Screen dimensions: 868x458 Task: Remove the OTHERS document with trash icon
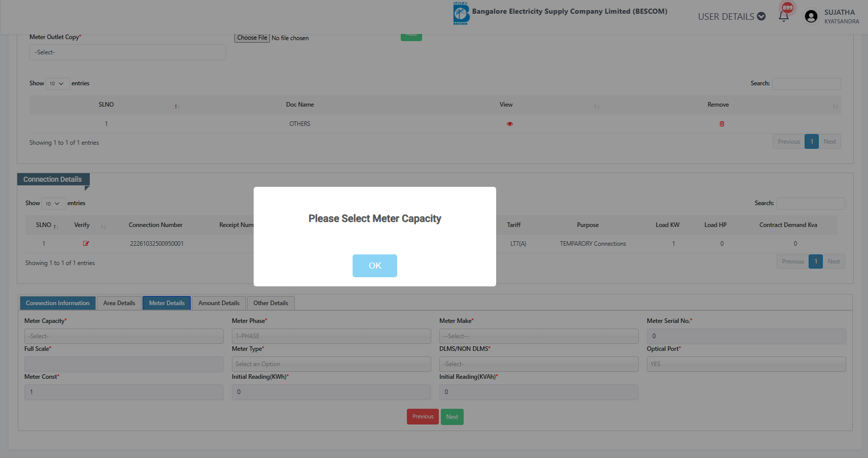point(721,124)
